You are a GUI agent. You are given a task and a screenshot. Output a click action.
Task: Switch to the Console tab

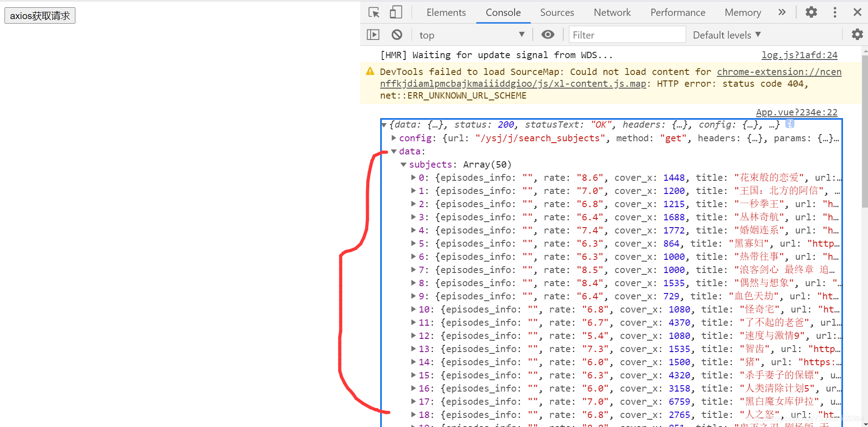click(x=503, y=12)
